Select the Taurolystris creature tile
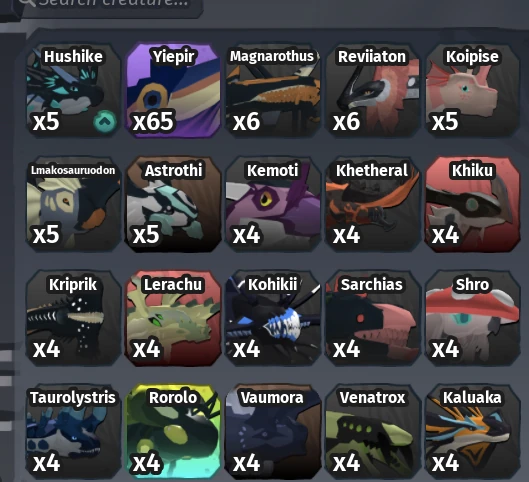Image resolution: width=529 pixels, height=482 pixels. [73, 432]
